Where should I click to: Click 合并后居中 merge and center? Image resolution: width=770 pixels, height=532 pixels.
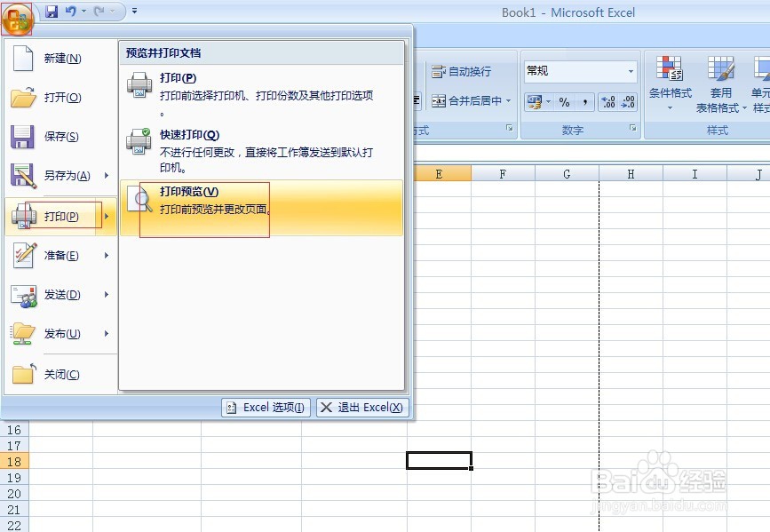(466, 101)
